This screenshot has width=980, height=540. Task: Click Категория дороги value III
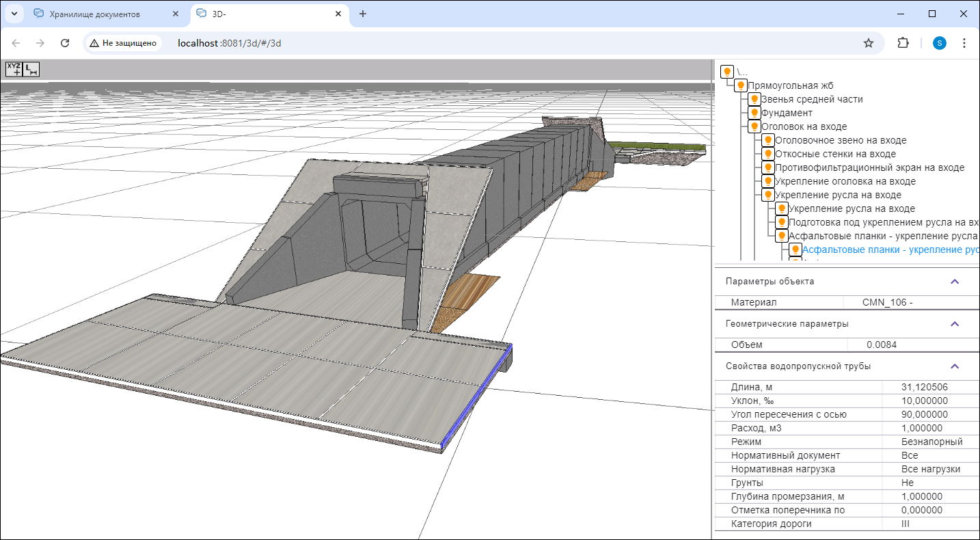pyautogui.click(x=906, y=524)
